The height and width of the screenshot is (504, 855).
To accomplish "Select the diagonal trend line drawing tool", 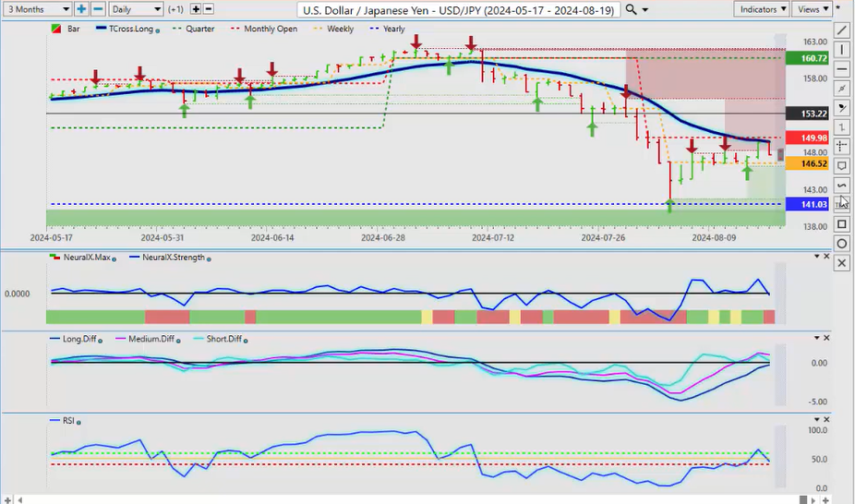I will (x=841, y=30).
